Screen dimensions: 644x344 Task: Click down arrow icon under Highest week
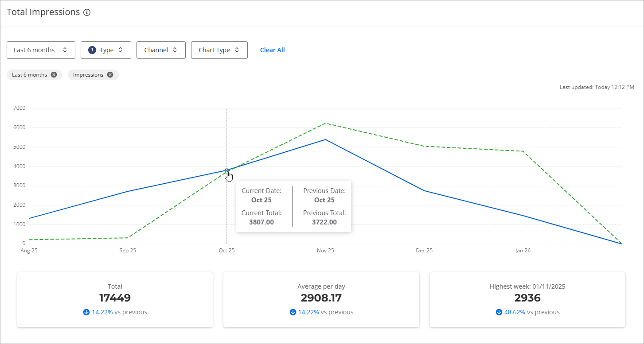499,312
